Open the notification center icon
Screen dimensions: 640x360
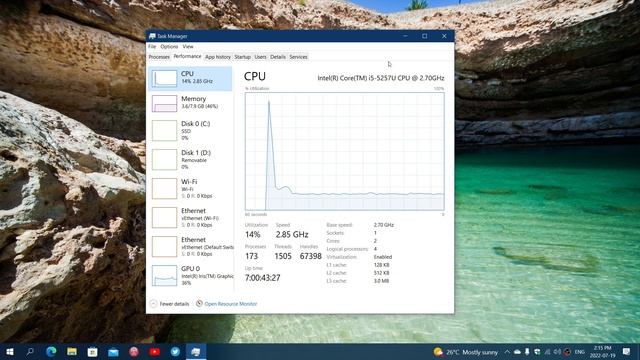point(627,351)
